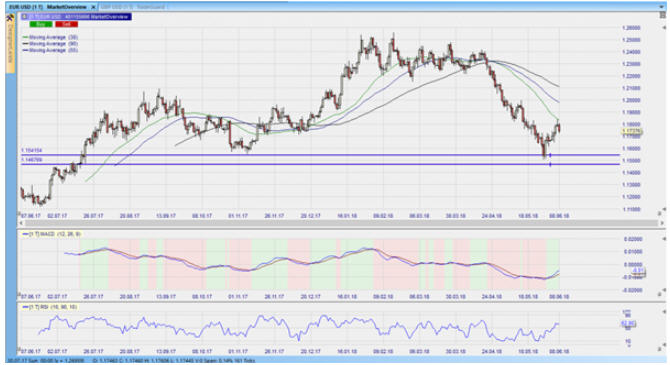Click the current price tag on the price axis
Viewport: 670px width, 365px height.
point(632,131)
